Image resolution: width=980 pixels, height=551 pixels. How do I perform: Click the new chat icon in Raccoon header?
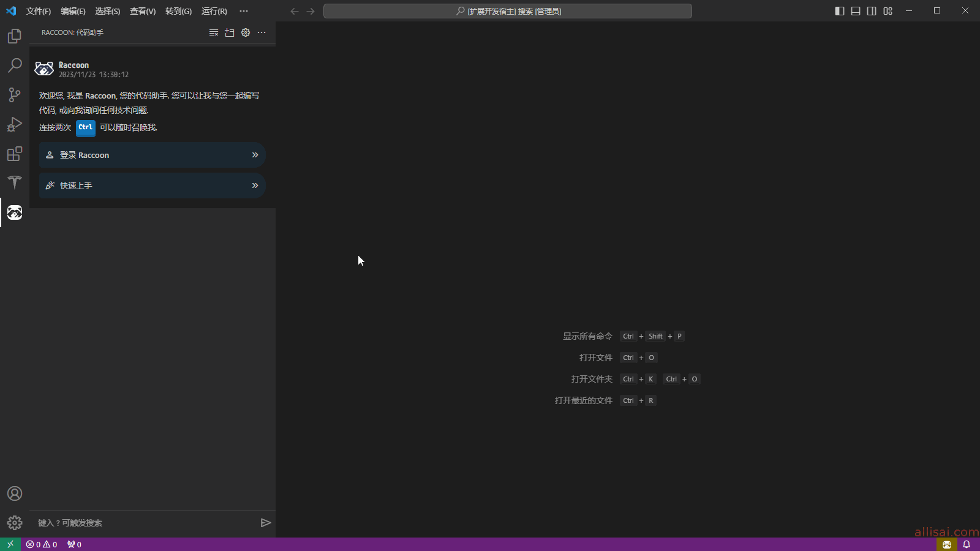click(230, 32)
